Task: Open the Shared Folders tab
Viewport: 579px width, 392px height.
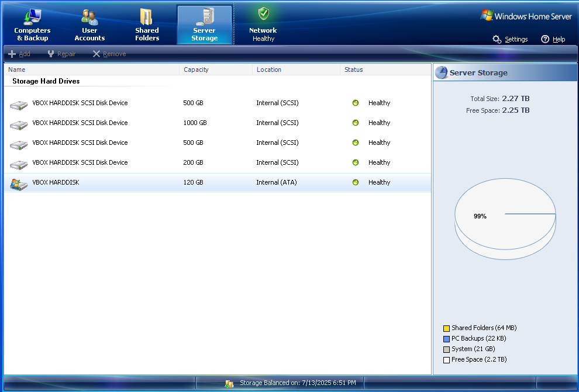Action: pos(147,25)
